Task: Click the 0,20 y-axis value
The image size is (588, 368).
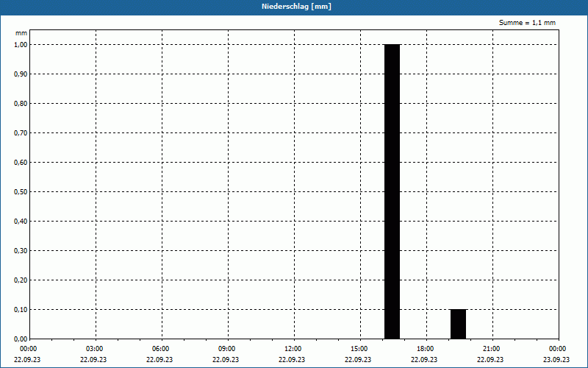Action: (x=21, y=280)
